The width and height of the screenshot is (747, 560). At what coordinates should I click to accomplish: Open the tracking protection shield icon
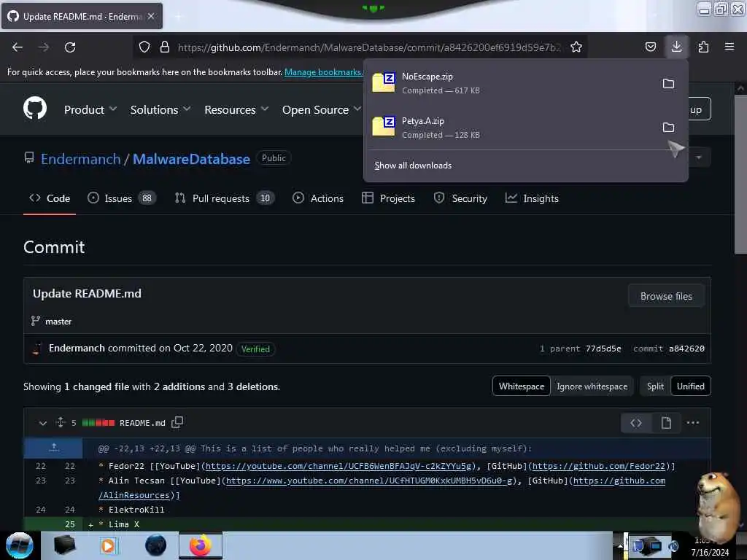pos(144,47)
